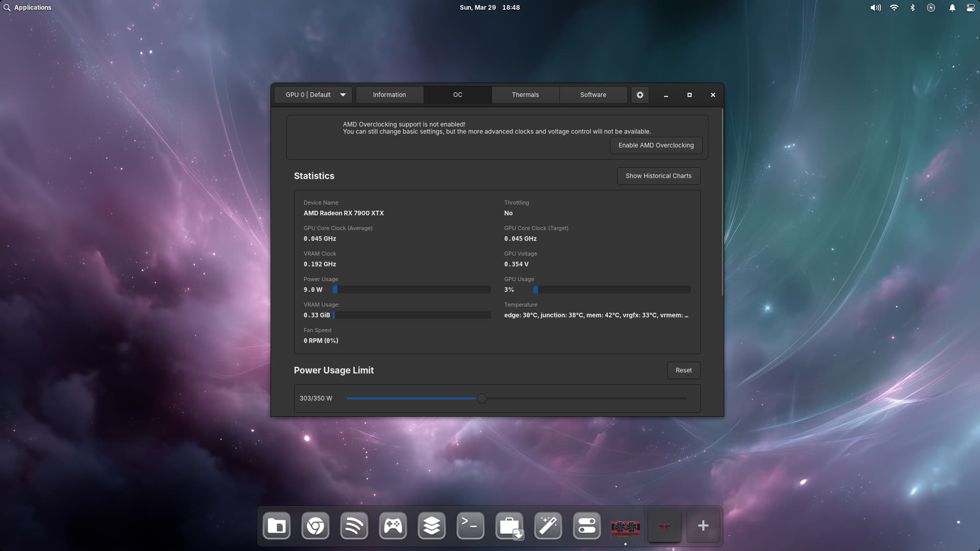The image size is (980, 551).
Task: Switch to the Thermals tab
Action: pos(525,95)
